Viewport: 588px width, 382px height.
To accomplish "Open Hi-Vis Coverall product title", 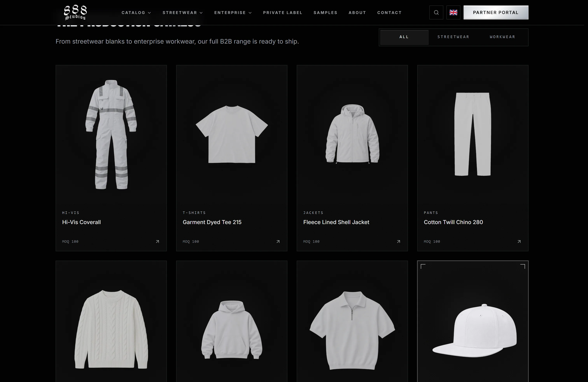I will [x=81, y=222].
